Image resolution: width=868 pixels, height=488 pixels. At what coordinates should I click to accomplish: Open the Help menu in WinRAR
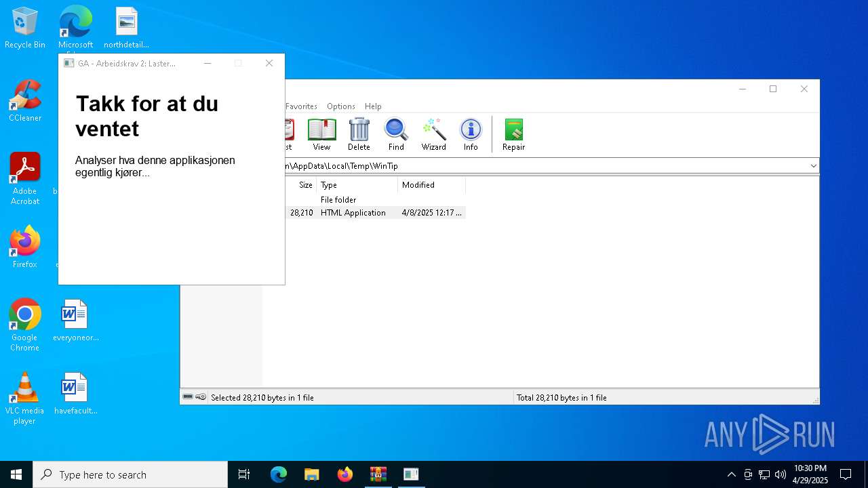click(373, 106)
